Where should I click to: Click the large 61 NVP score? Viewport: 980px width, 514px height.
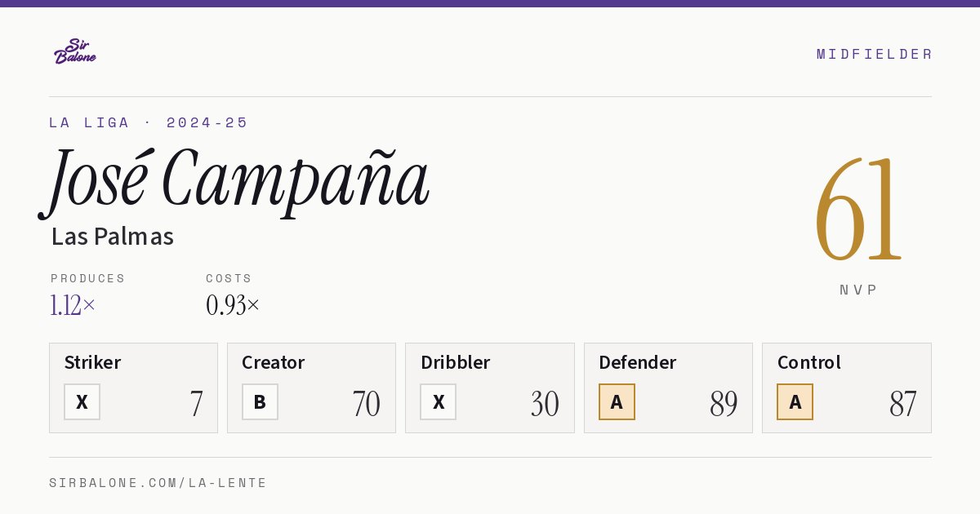(x=857, y=209)
